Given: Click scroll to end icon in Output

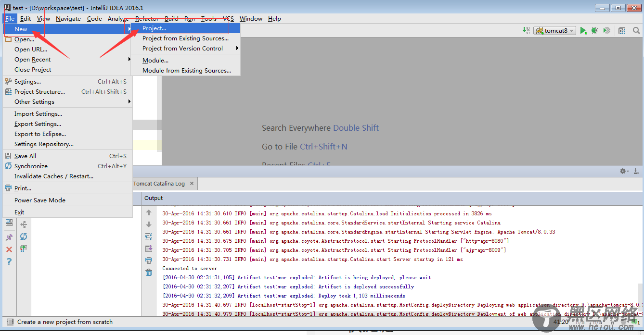Looking at the screenshot, I should coord(149,248).
